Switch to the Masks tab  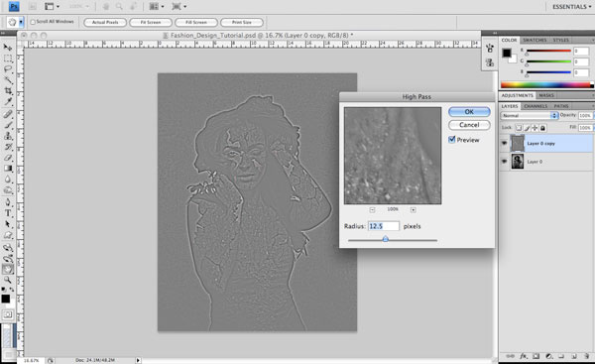pos(546,95)
